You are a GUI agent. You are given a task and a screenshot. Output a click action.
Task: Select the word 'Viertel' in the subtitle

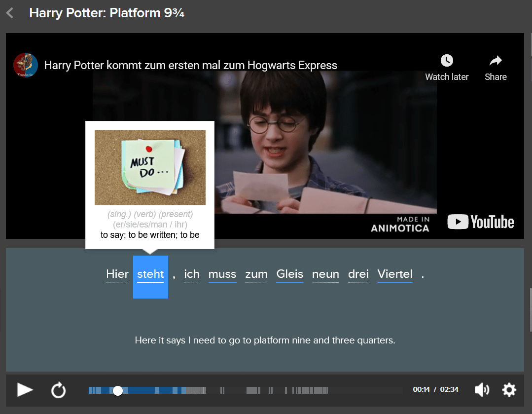point(395,274)
